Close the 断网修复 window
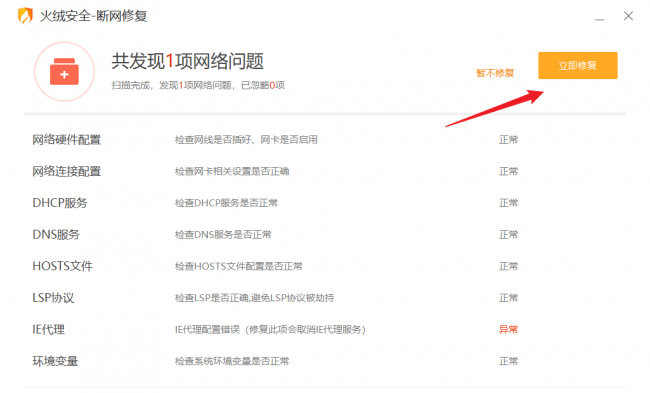 point(628,16)
